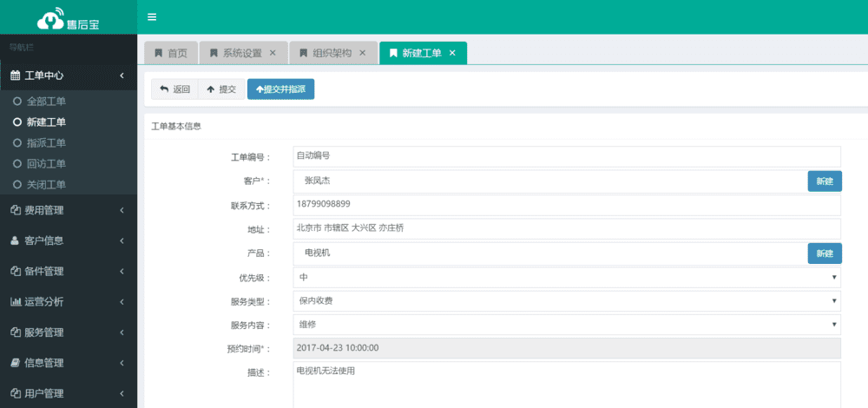868x408 pixels.
Task: Click the 预约时间 date field
Action: tap(567, 348)
